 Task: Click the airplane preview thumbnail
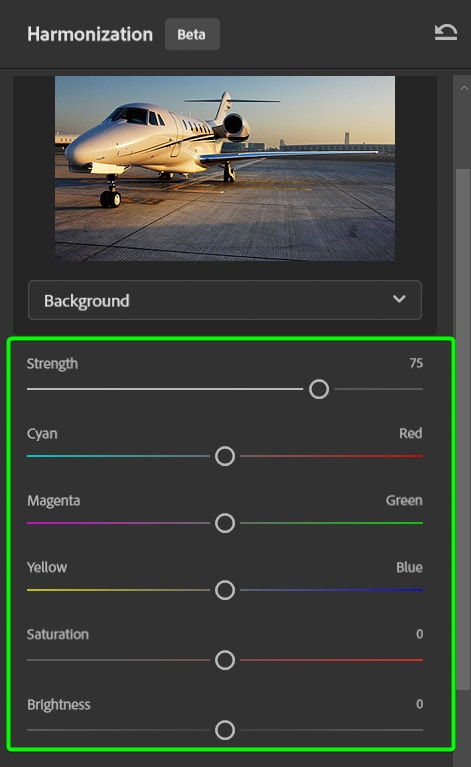[224, 168]
